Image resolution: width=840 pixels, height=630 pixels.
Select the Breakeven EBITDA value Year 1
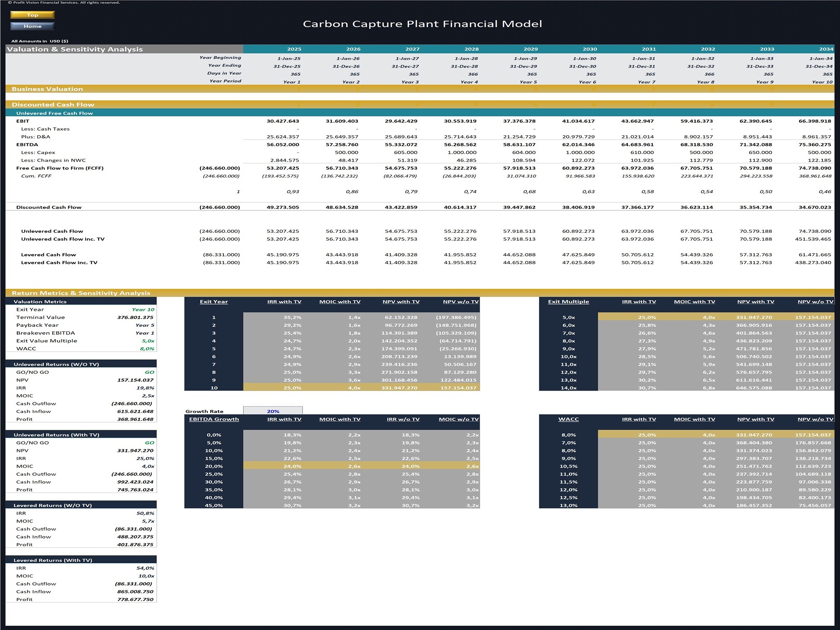click(x=145, y=333)
